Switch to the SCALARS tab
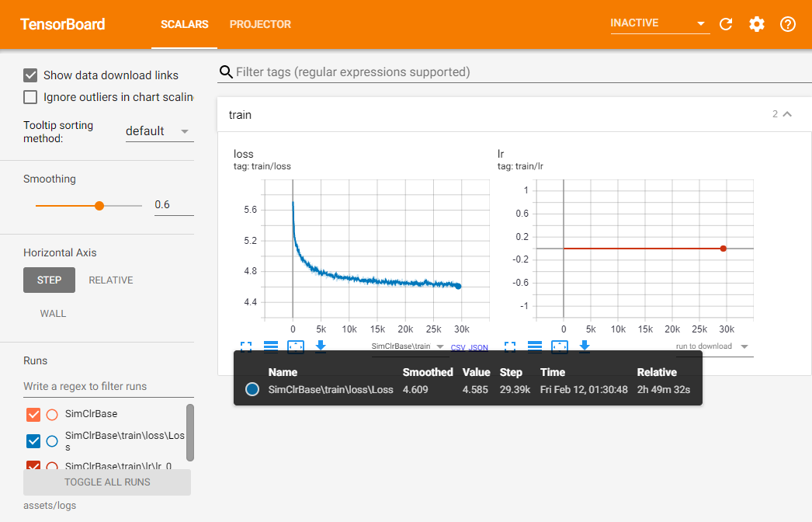812x522 pixels. pos(184,24)
